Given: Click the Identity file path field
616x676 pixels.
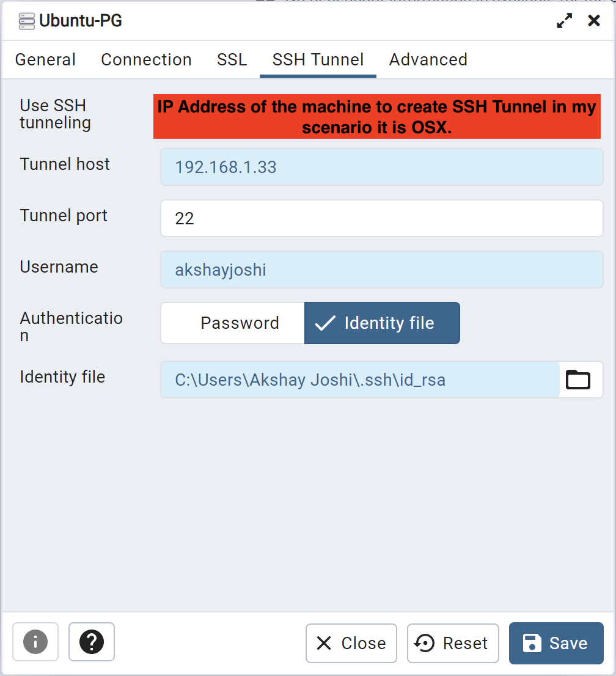Looking at the screenshot, I should point(360,380).
